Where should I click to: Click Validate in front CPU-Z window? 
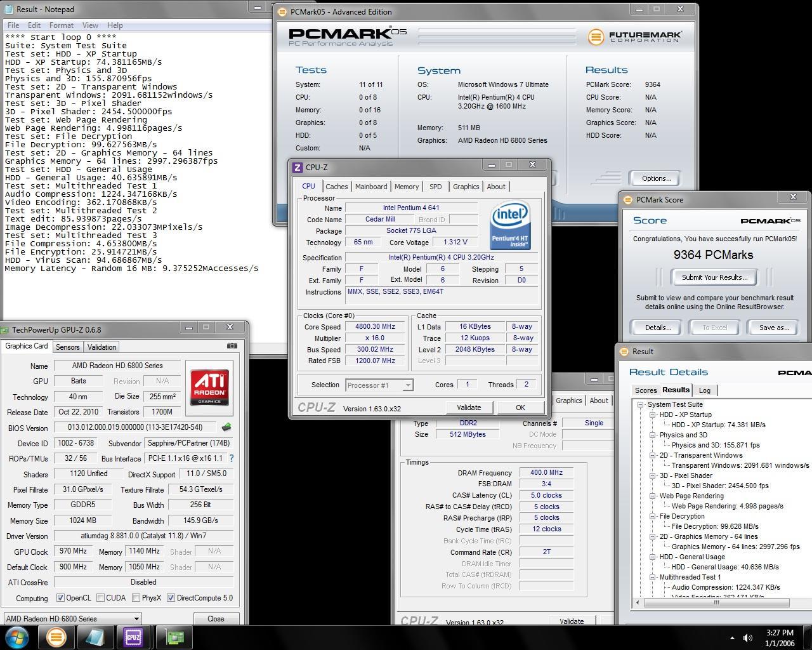tap(469, 408)
